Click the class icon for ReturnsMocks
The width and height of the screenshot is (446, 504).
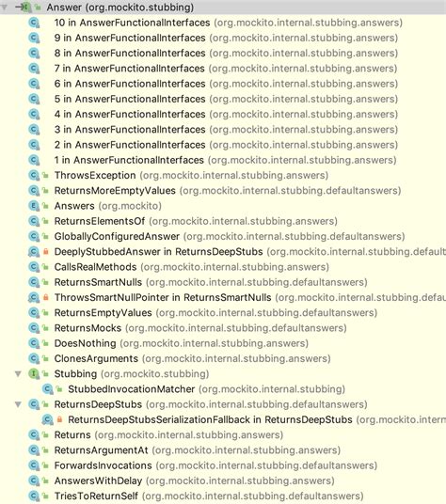click(34, 328)
